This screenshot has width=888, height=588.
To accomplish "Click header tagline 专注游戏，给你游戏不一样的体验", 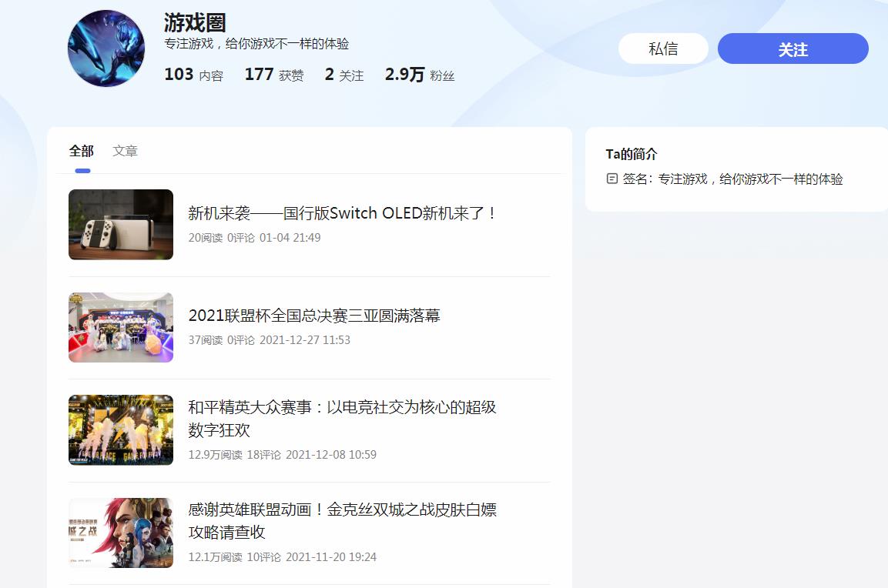I will 256,44.
